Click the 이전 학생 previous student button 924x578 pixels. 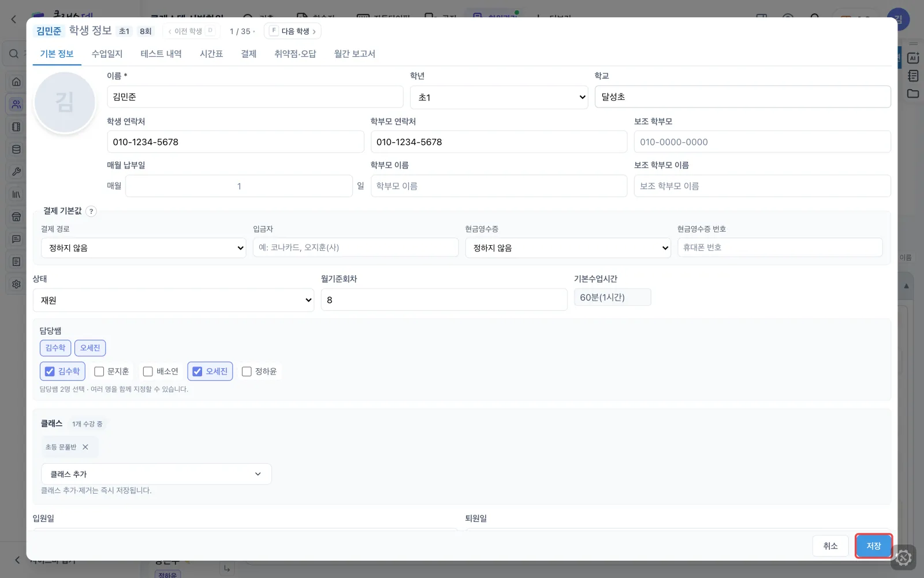(191, 31)
